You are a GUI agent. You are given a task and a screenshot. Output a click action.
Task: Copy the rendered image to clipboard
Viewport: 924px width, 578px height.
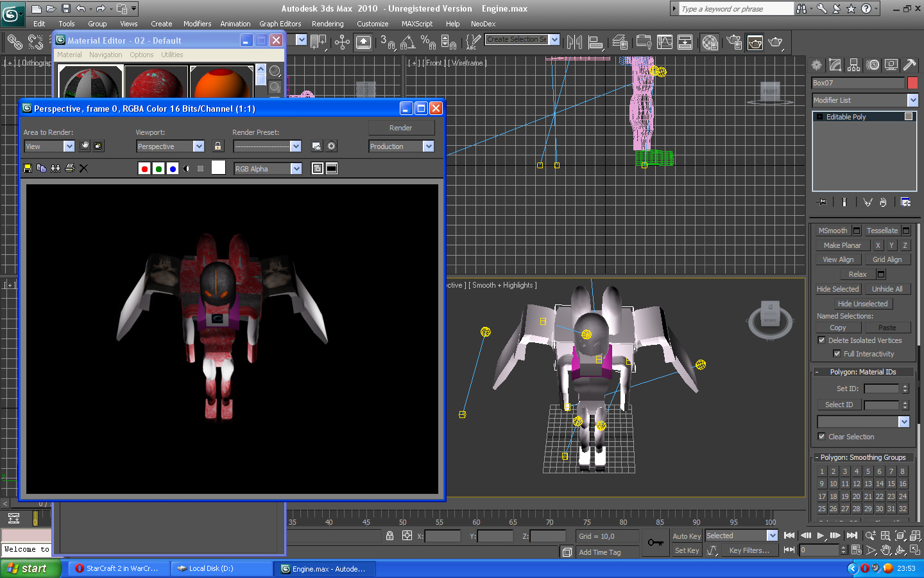point(42,168)
